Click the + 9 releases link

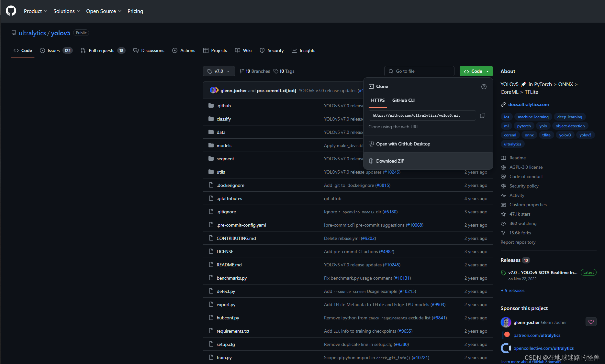tap(513, 290)
